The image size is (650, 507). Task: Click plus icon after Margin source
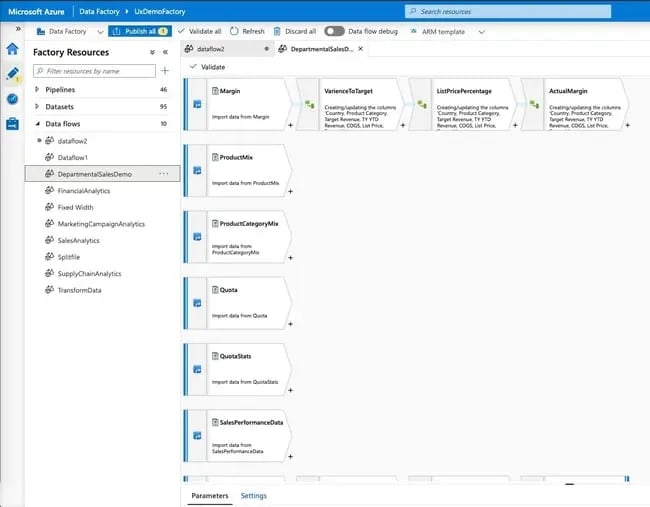(290, 127)
